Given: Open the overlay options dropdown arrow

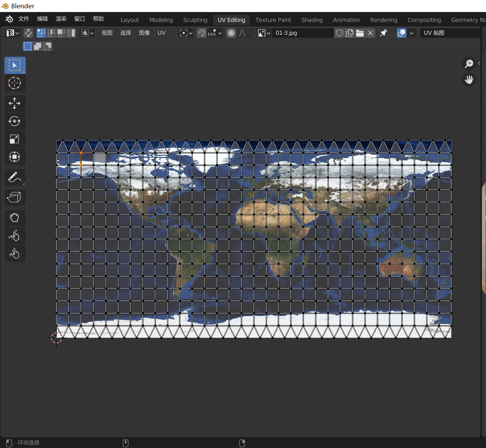Looking at the screenshot, I should click(x=411, y=33).
